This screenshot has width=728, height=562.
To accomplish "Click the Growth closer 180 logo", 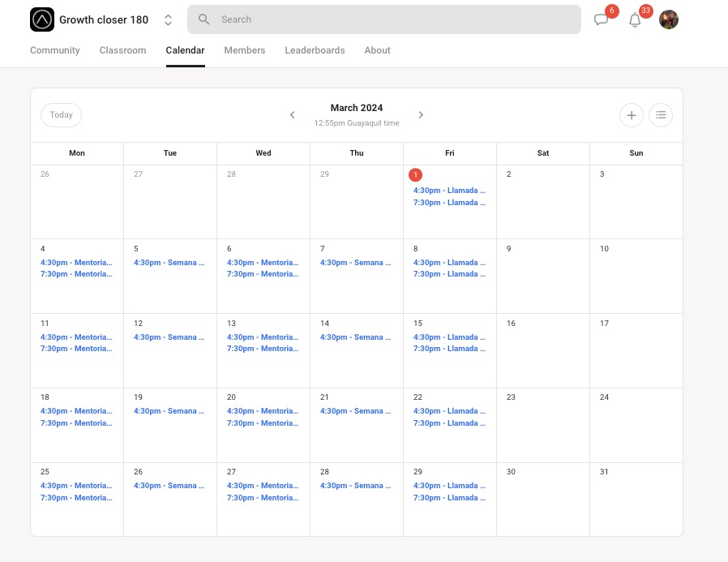I will pyautogui.click(x=42, y=19).
